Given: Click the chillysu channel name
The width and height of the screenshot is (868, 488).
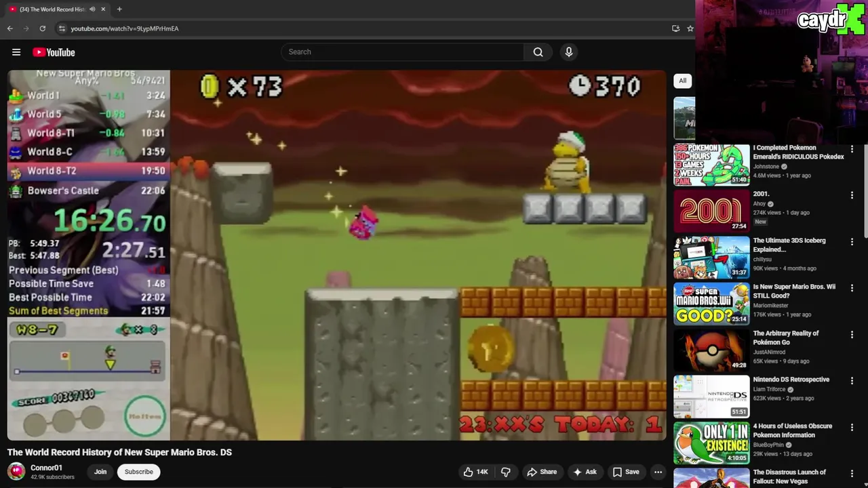Looking at the screenshot, I should tap(763, 259).
